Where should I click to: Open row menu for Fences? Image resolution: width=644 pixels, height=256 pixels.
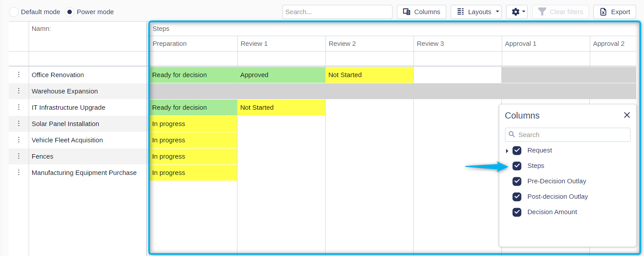(19, 156)
